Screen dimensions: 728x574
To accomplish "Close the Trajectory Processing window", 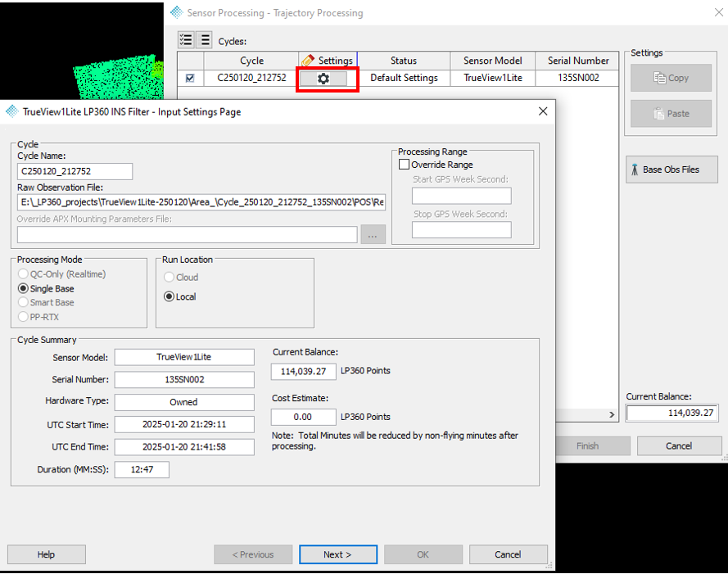I will point(719,12).
